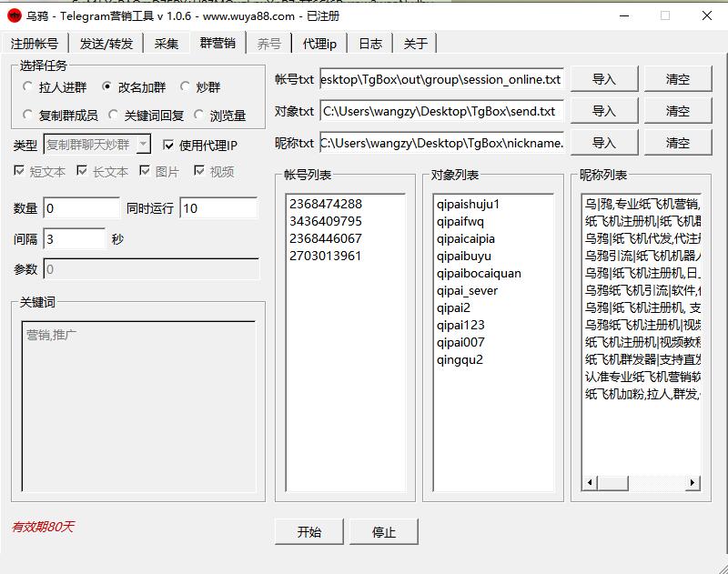Click the 昵称txt path field
Image resolution: width=728 pixels, height=574 pixels.
441,143
